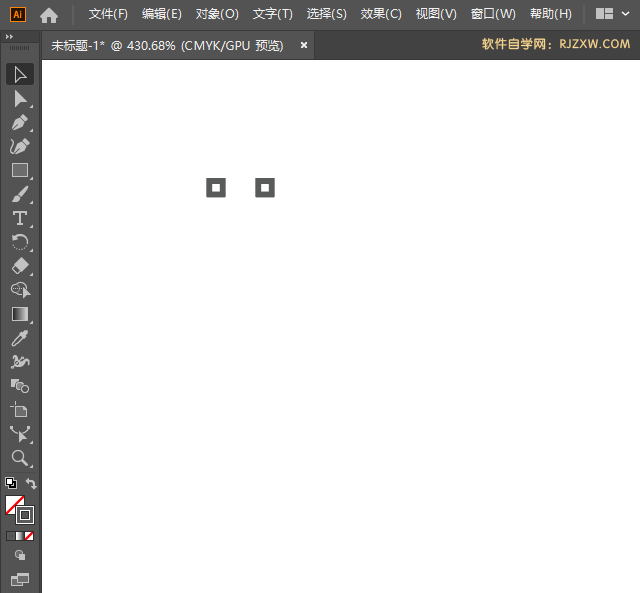Select the Rectangle tool
The width and height of the screenshot is (640, 593).
(20, 170)
